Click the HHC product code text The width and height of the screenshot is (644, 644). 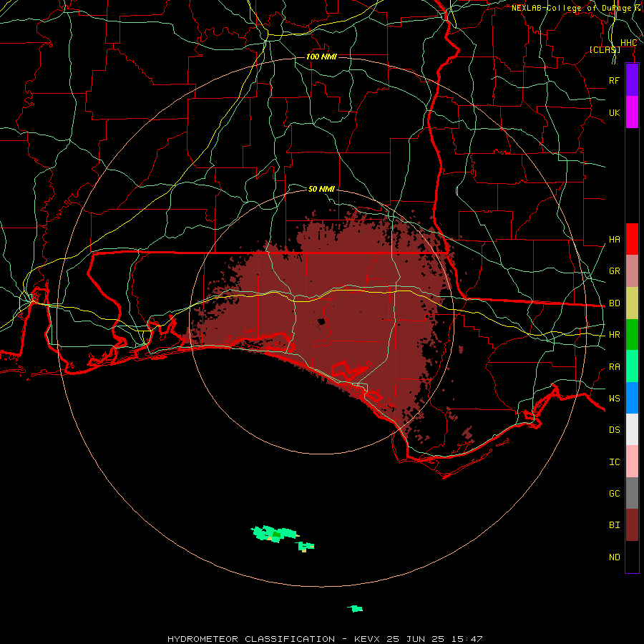(x=628, y=43)
